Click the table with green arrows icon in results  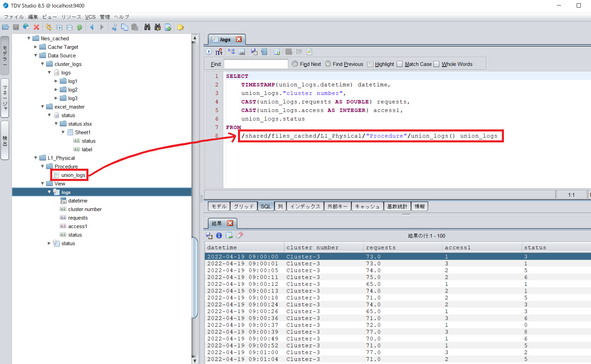pos(229,235)
